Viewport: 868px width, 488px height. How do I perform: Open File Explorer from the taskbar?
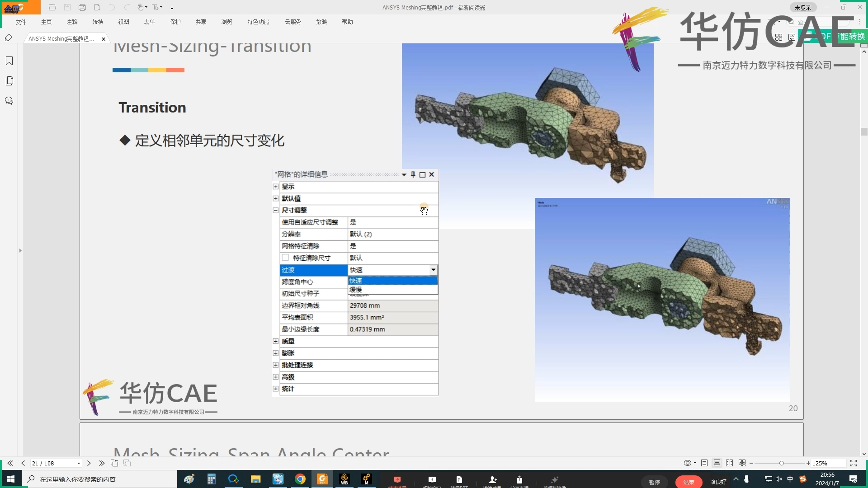tap(256, 479)
